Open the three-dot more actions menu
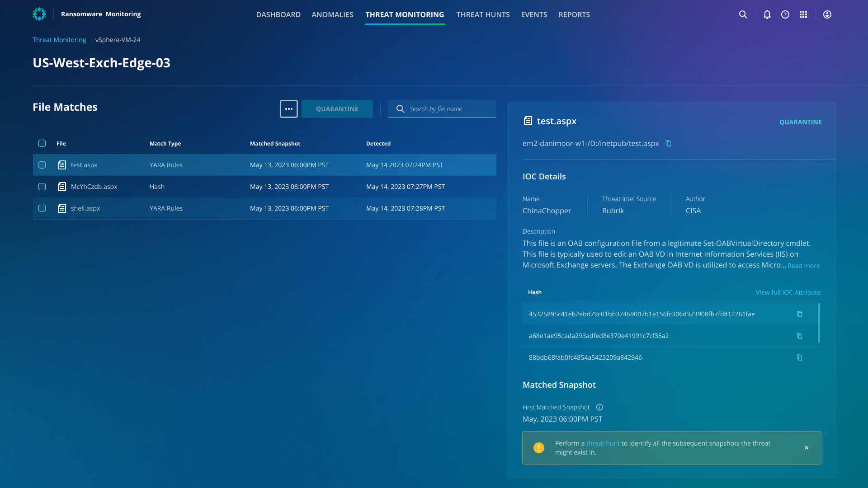The height and width of the screenshot is (488, 868). coord(289,109)
